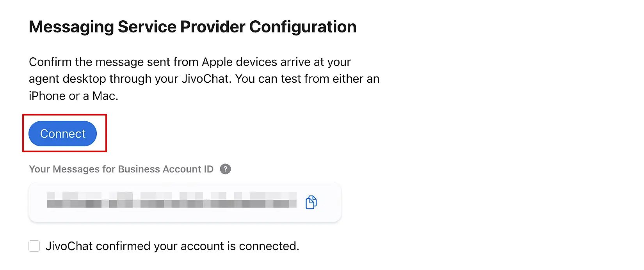Click the blue Connect button
The width and height of the screenshot is (644, 270).
[62, 134]
